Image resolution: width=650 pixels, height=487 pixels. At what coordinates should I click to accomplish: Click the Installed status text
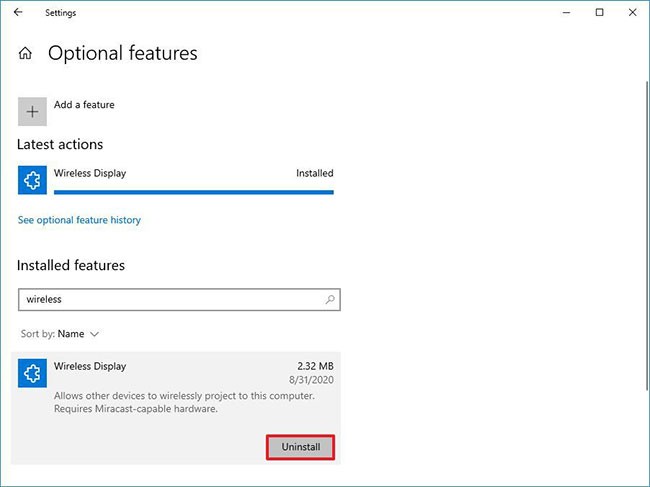click(x=314, y=173)
